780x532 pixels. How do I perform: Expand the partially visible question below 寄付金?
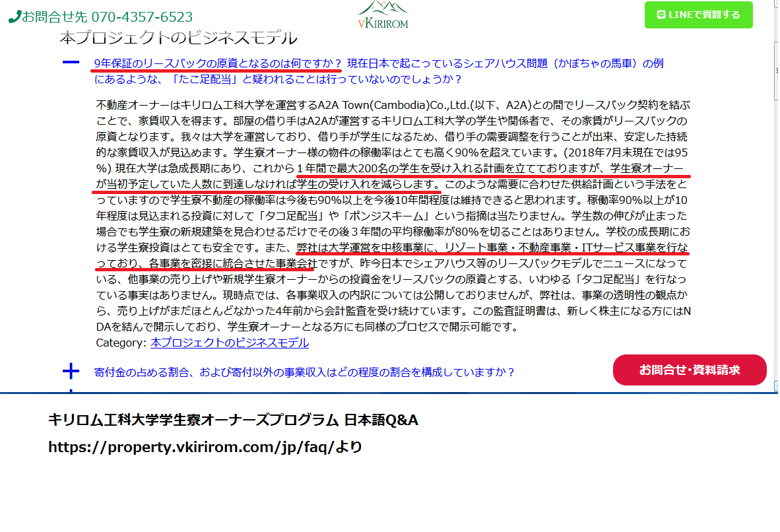point(71,390)
